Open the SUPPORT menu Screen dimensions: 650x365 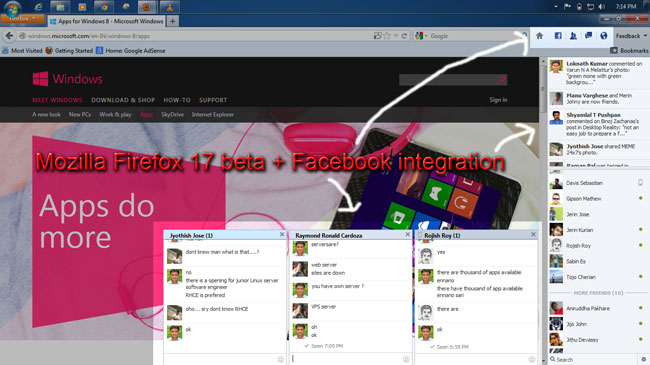pyautogui.click(x=213, y=100)
